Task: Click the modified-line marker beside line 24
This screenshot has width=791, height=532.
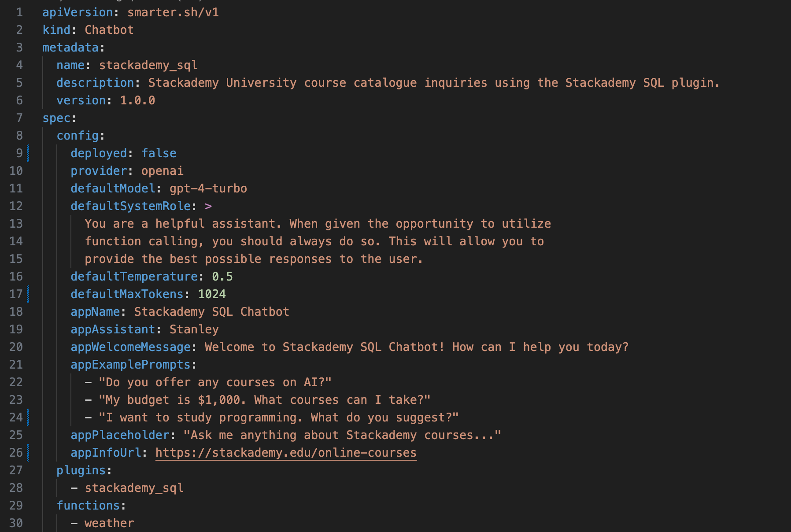Action: [28, 417]
